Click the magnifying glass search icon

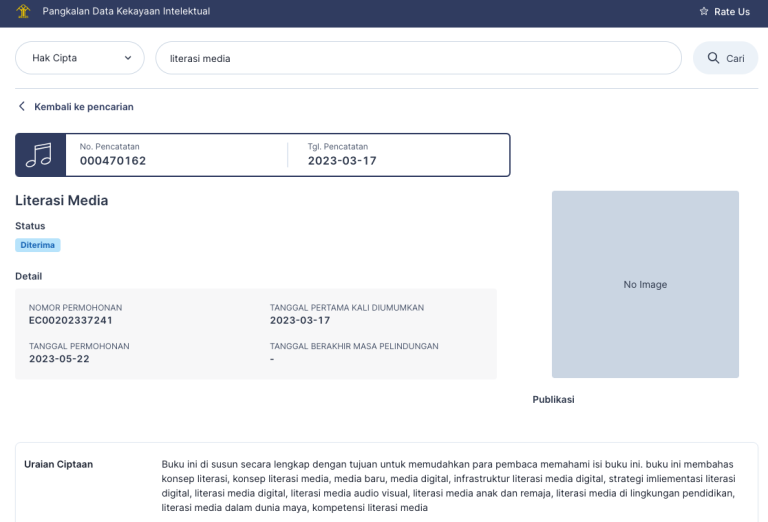(713, 58)
